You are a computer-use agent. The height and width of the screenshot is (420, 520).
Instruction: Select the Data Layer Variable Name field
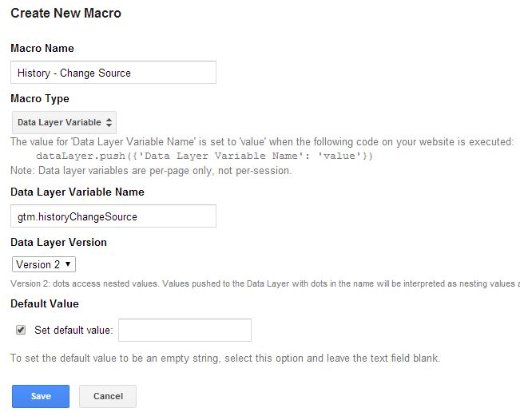(x=113, y=216)
